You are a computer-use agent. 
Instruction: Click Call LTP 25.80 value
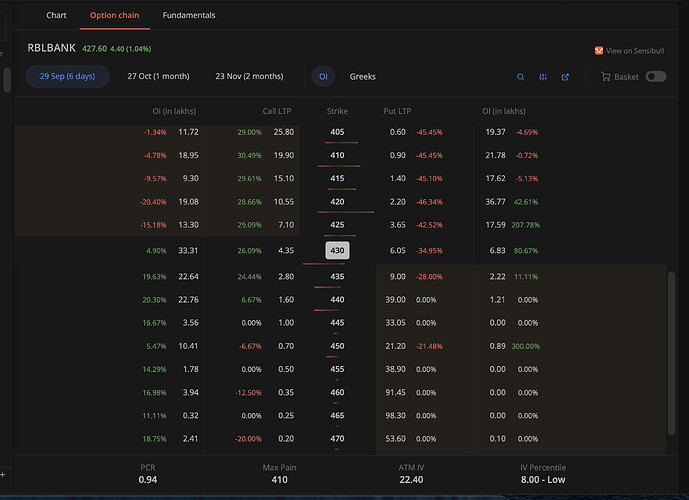283,132
